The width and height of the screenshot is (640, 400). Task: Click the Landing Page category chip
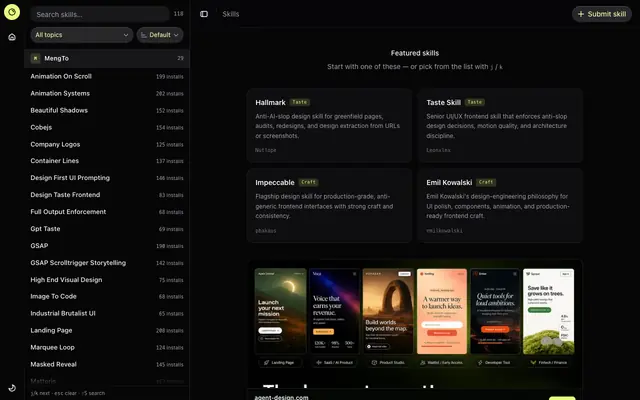coord(280,362)
